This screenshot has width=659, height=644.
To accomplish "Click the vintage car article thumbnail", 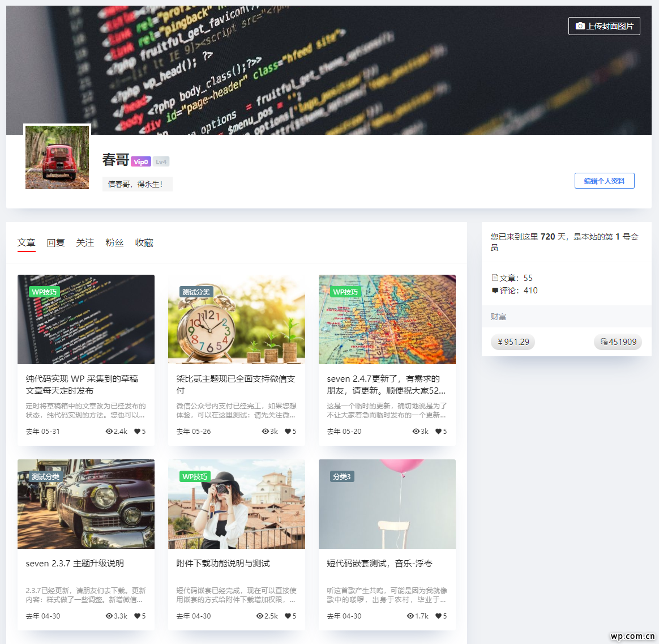I will click(86, 504).
